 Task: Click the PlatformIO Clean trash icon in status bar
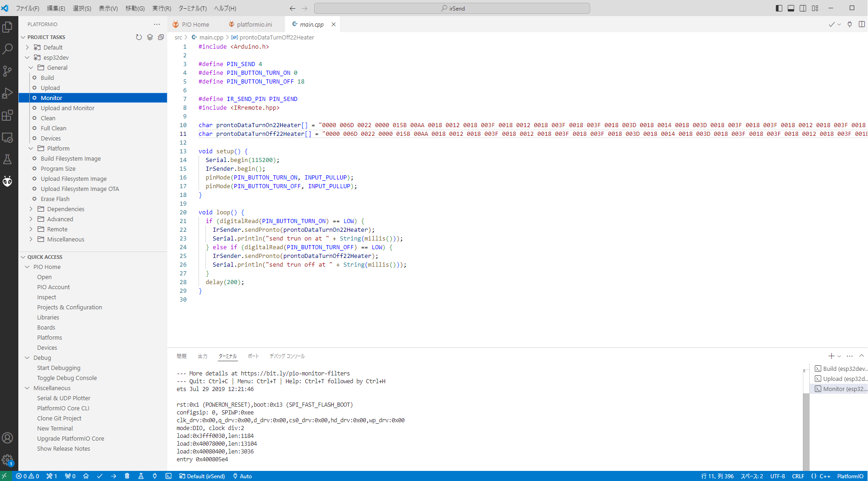[x=127, y=476]
